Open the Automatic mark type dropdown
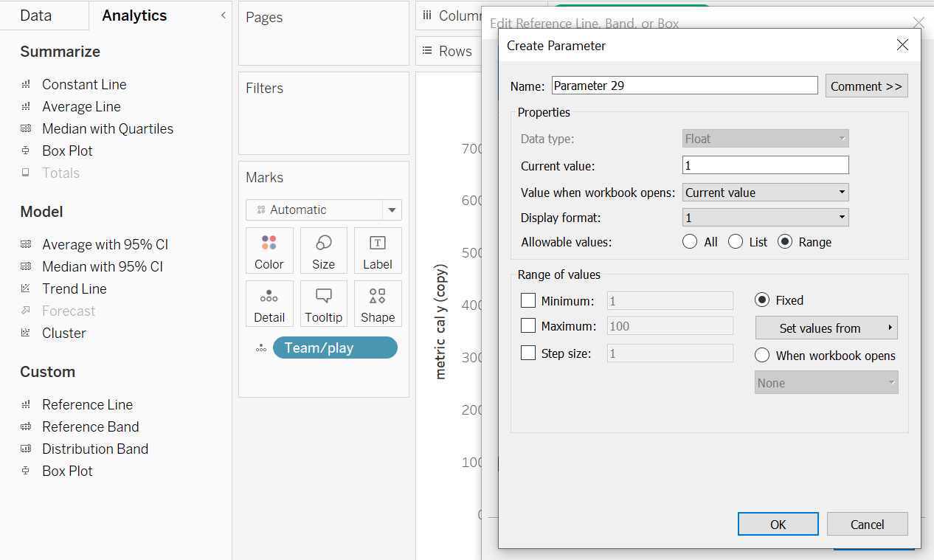The height and width of the screenshot is (560, 934). [323, 210]
